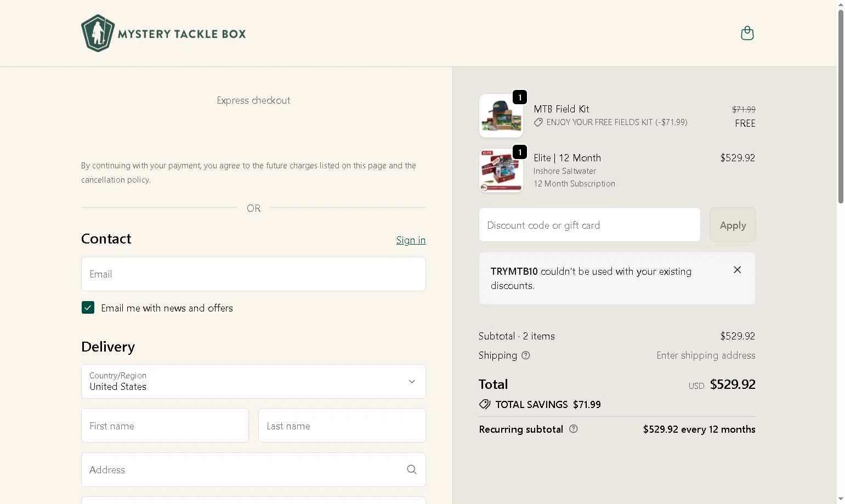Open the shopping bag cart icon
The width and height of the screenshot is (845, 504).
point(747,33)
